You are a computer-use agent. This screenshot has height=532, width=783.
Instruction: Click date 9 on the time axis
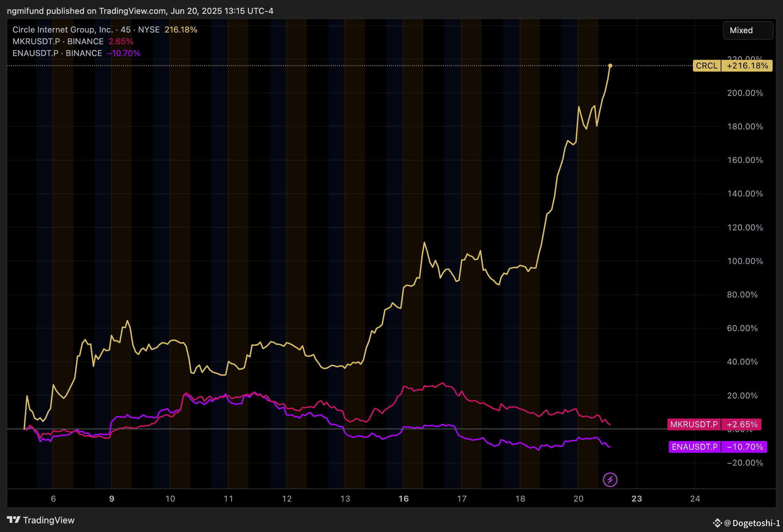(111, 499)
